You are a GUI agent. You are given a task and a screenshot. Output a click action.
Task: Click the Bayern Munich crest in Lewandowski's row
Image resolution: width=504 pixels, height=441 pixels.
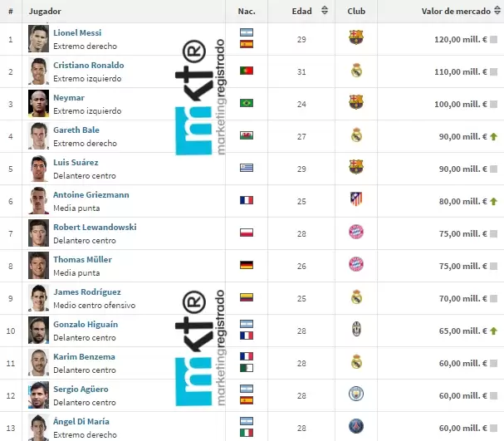coord(356,232)
